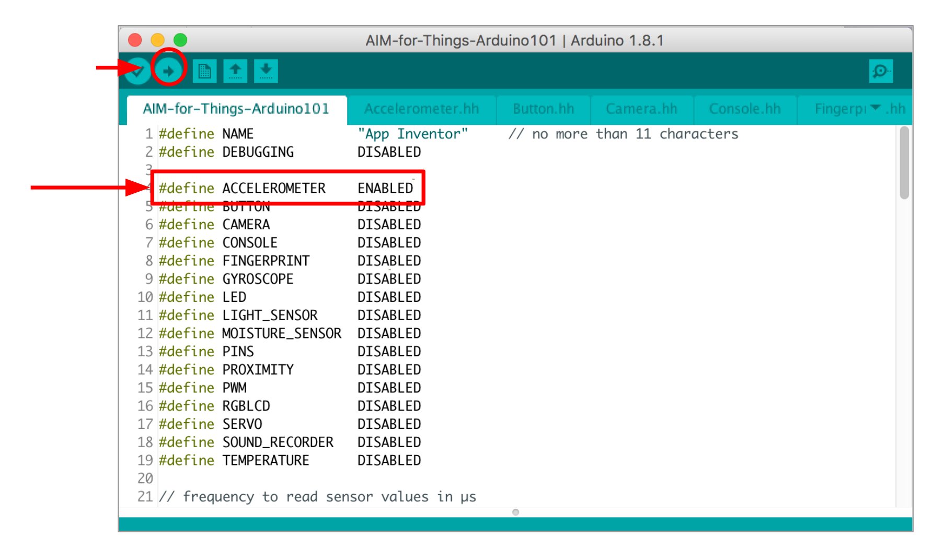Screen dimensions: 945x560
Task: Select the AIM-for-Things-Arduino101 tab
Action: [x=236, y=109]
